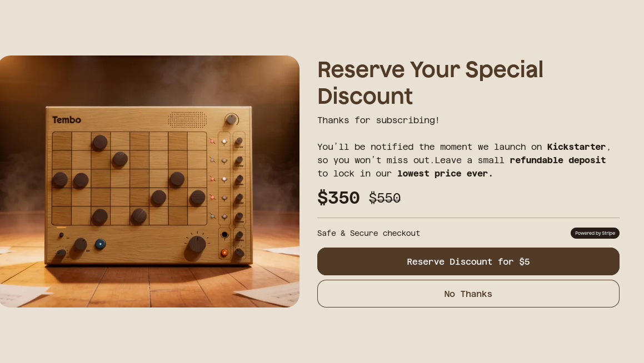Click the single puck in the grid's second row
The width and height of the screenshot is (644, 363).
pos(120,159)
